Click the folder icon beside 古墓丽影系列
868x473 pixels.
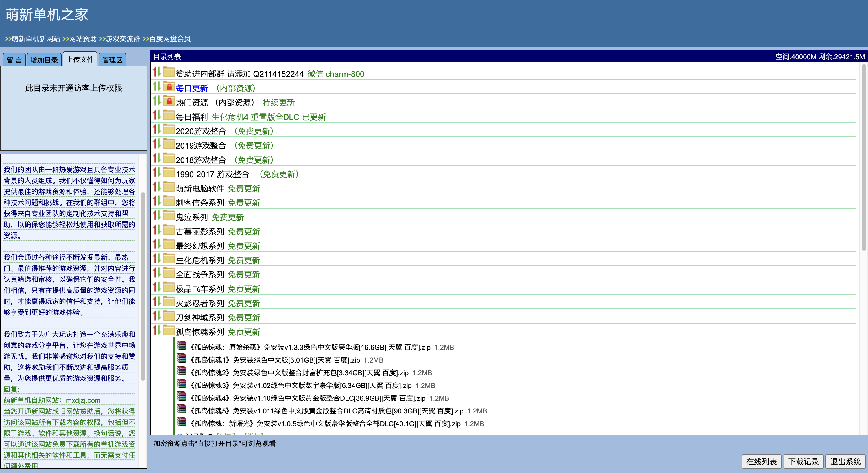pos(169,230)
